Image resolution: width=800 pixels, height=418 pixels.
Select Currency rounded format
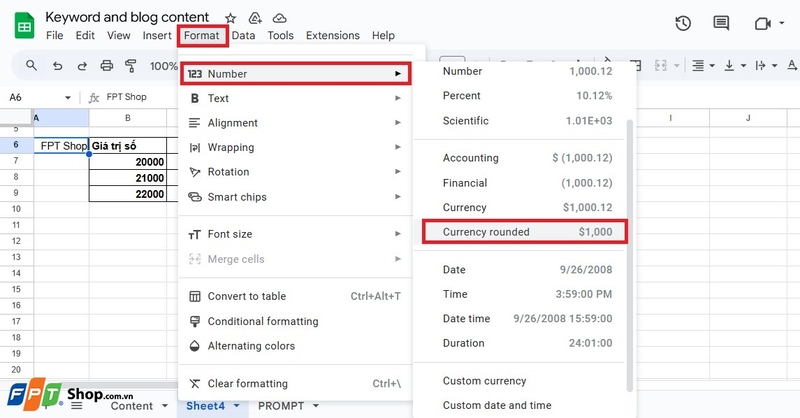(x=524, y=232)
